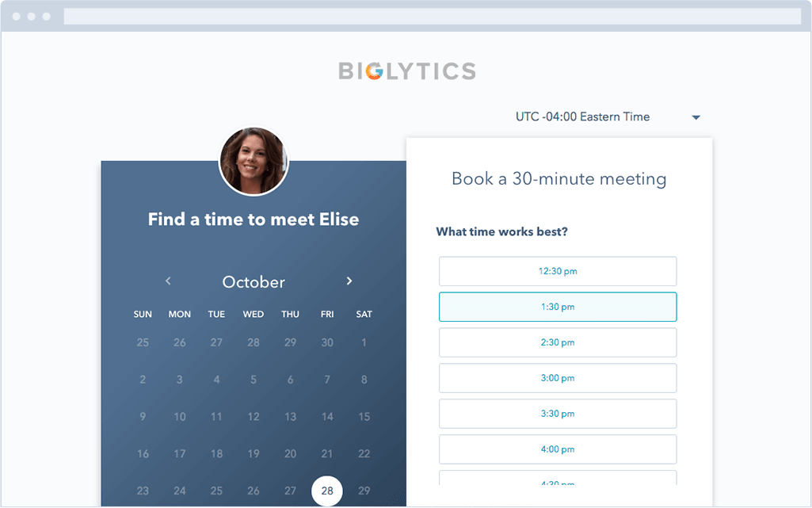Book the 4:00 pm slot
812x508 pixels.
click(x=558, y=449)
